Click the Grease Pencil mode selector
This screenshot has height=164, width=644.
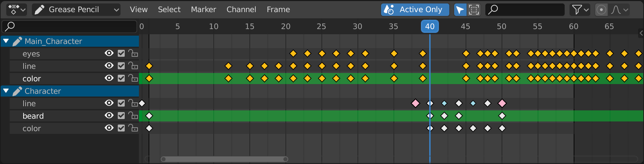[x=76, y=10]
